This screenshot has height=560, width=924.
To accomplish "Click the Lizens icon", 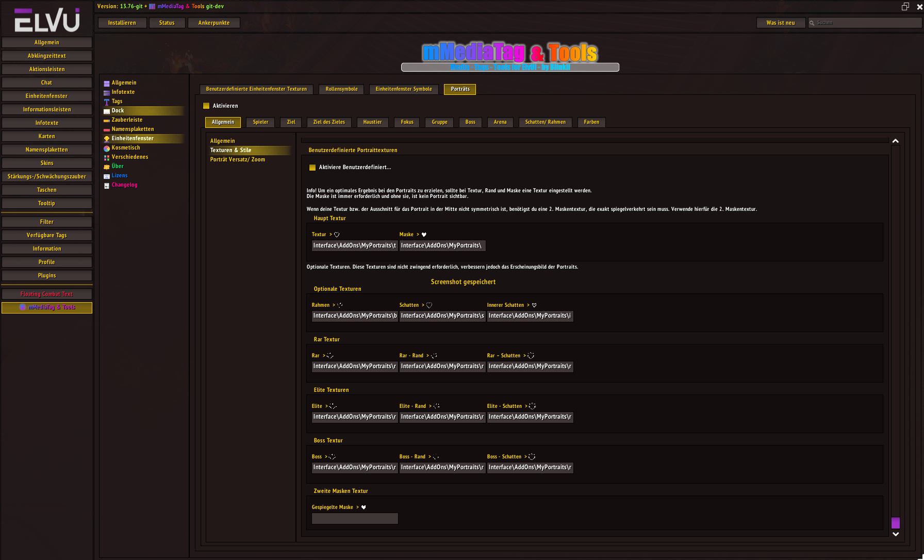I will [107, 176].
